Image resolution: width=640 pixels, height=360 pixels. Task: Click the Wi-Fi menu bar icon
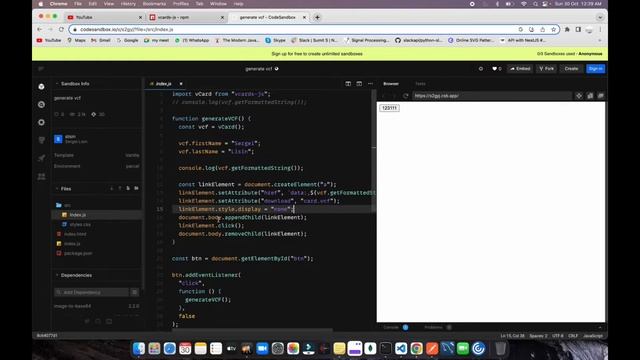click(x=524, y=4)
